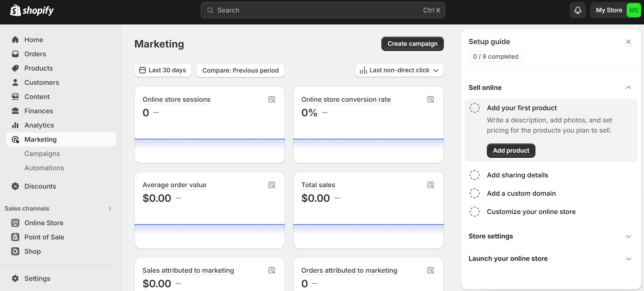Open Compare: Previous period selector
The image size is (644, 291).
coord(240,70)
